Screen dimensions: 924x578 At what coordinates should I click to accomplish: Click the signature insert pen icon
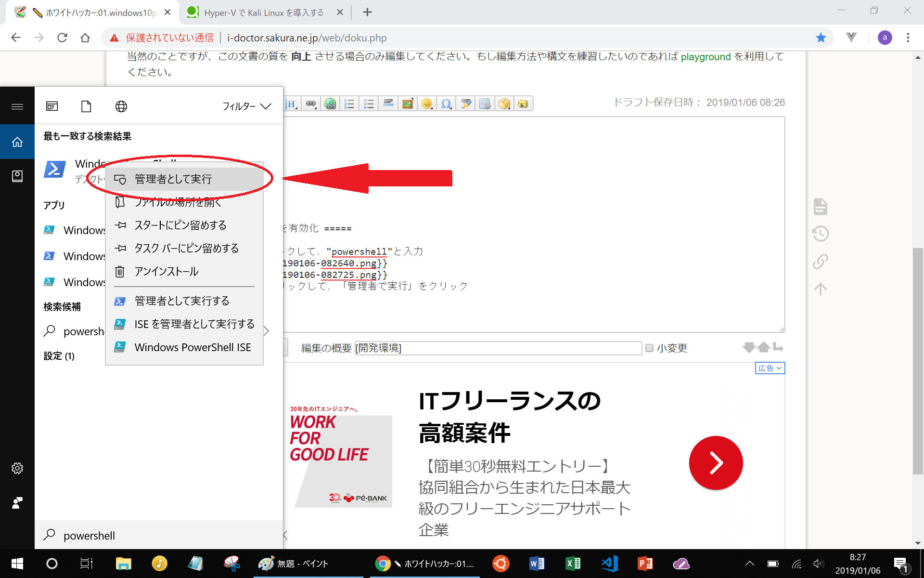465,104
